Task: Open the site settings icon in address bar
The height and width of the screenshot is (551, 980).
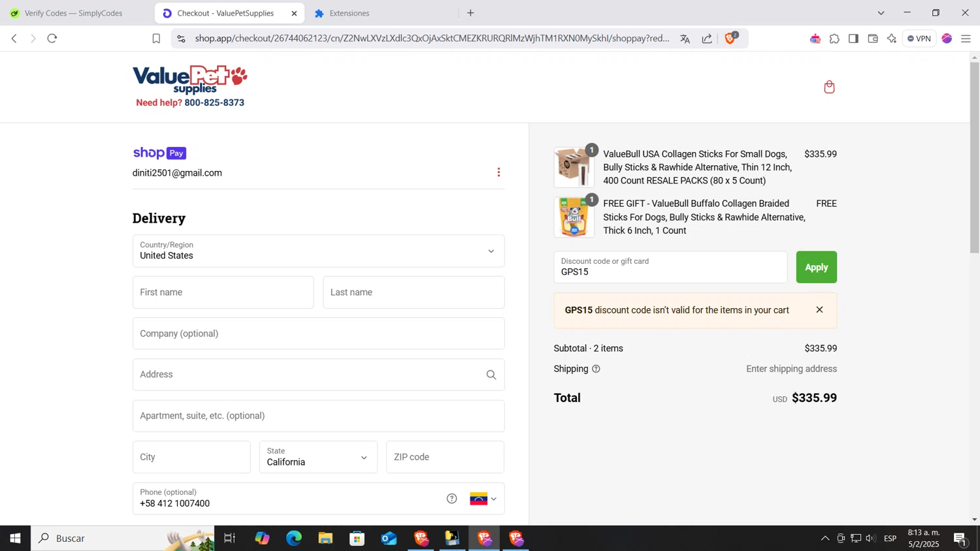Action: (x=182, y=39)
